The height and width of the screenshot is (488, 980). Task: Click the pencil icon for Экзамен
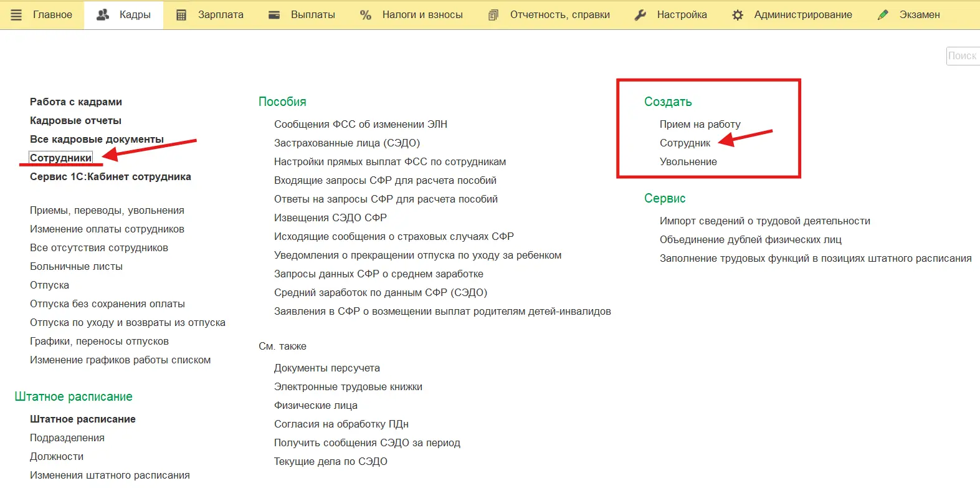coord(883,15)
